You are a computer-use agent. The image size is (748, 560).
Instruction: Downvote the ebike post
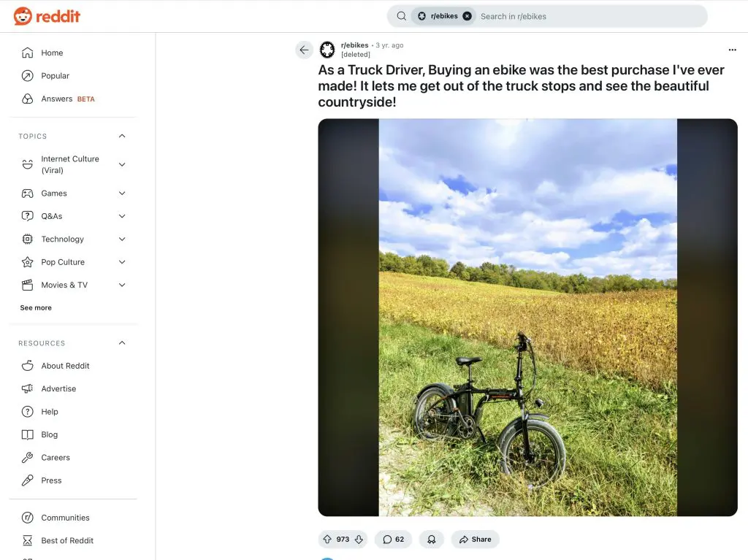point(359,540)
